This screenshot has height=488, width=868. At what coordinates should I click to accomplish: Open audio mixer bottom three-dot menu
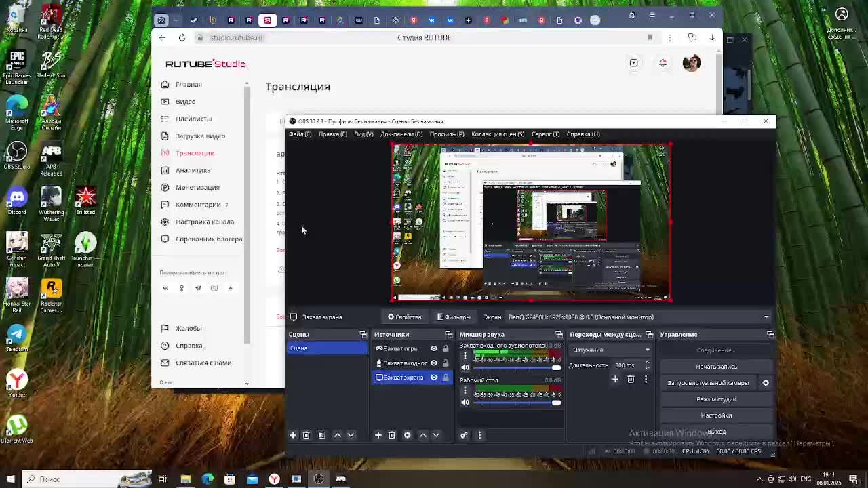[x=479, y=435]
